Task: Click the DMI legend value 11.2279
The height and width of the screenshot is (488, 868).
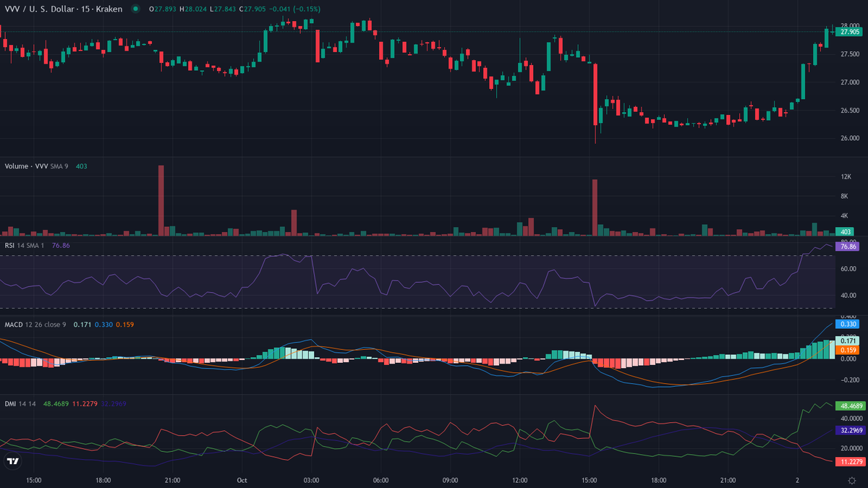Action: pos(86,403)
